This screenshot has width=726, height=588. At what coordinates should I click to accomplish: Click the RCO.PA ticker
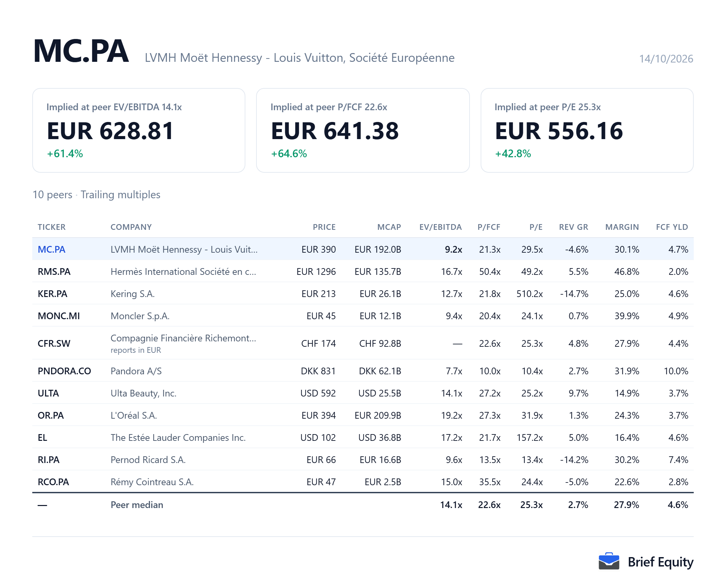(x=53, y=482)
